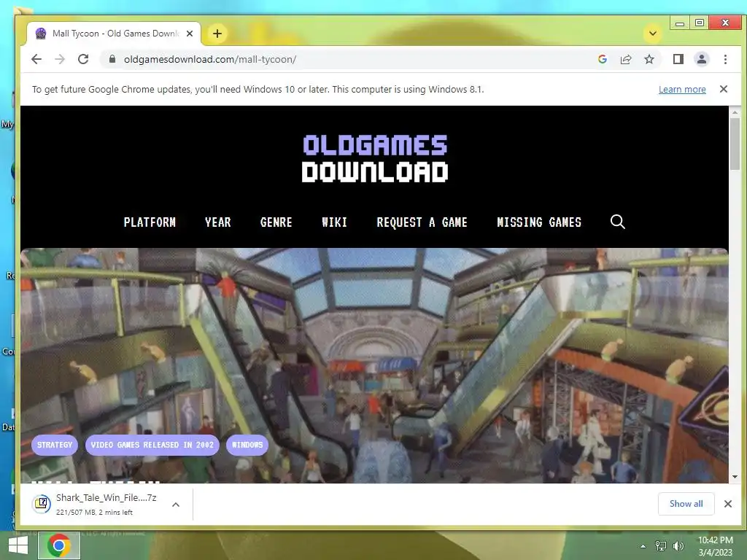View site info via the lock icon
747x560 pixels.
[x=112, y=59]
